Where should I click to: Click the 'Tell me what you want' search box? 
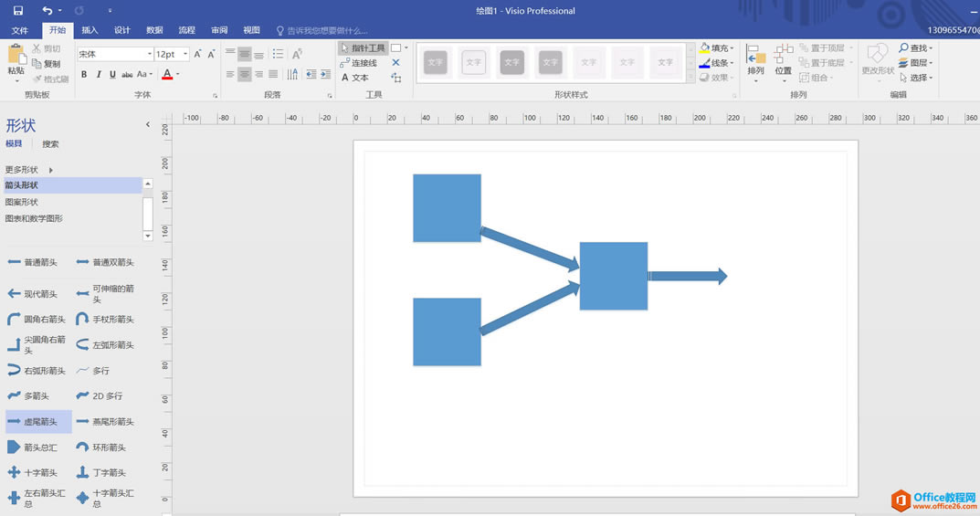[327, 30]
